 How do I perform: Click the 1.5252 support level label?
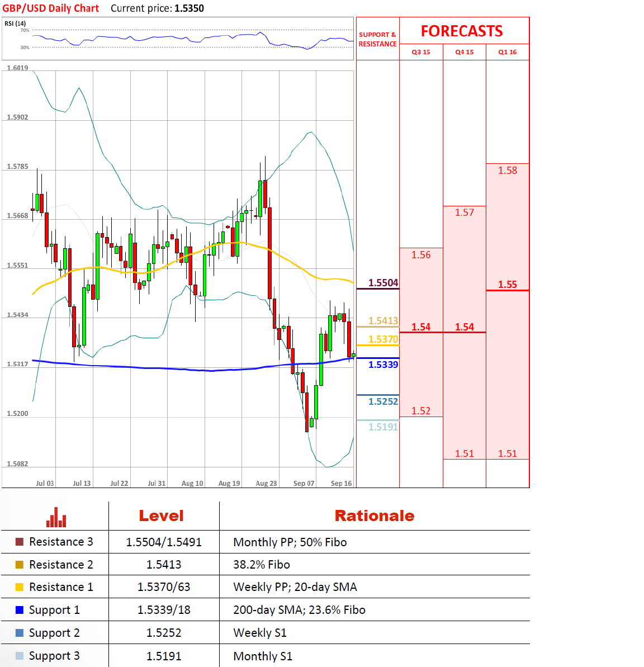pos(383,401)
